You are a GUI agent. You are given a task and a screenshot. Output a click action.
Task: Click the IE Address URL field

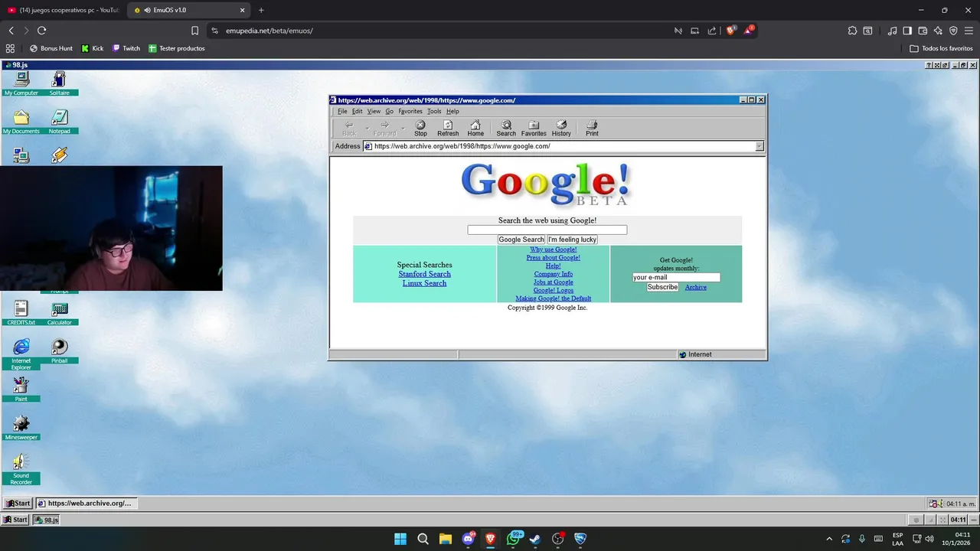coord(559,146)
